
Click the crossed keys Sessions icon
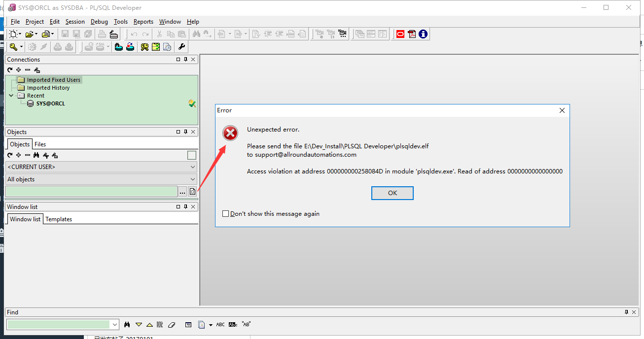click(144, 47)
